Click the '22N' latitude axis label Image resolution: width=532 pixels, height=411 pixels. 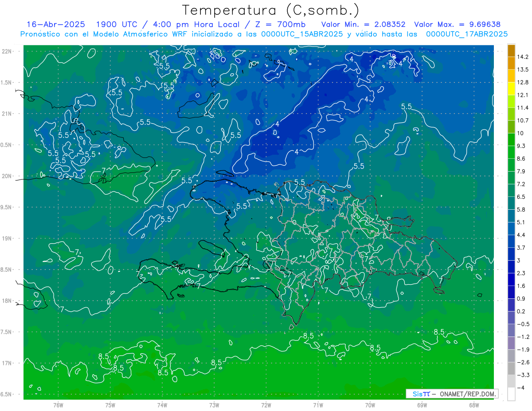coord(7,51)
